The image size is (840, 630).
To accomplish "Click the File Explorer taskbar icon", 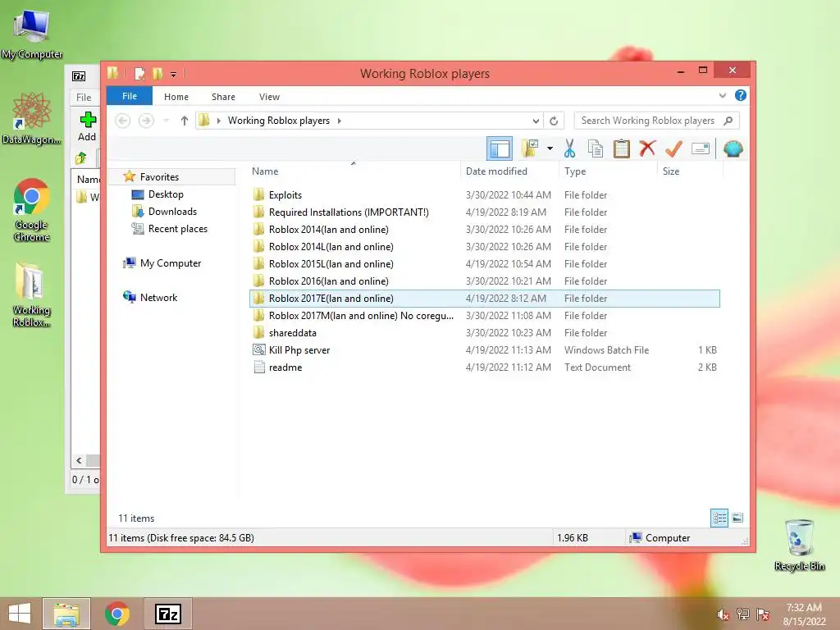I will point(66,614).
